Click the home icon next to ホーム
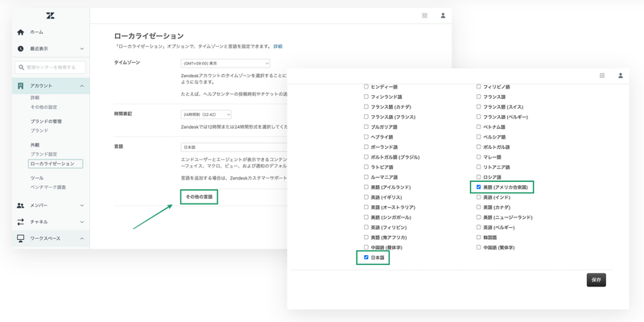This screenshot has height=322, width=644. 21,32
